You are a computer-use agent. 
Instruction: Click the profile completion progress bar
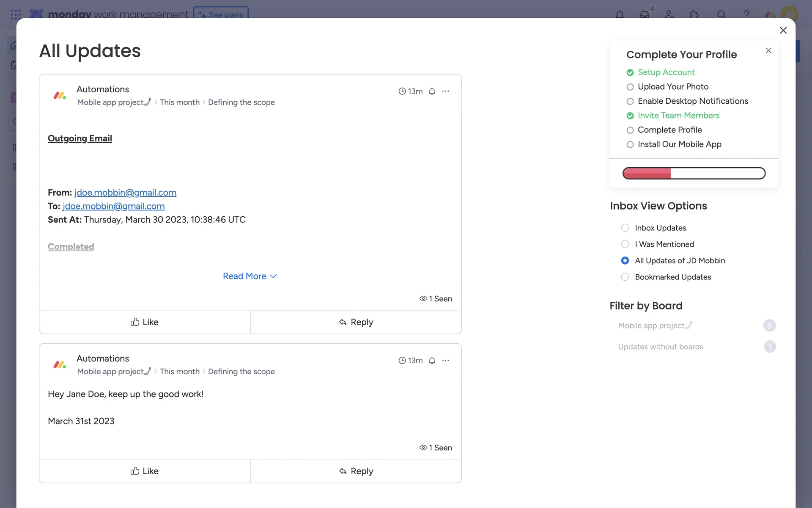pos(694,173)
